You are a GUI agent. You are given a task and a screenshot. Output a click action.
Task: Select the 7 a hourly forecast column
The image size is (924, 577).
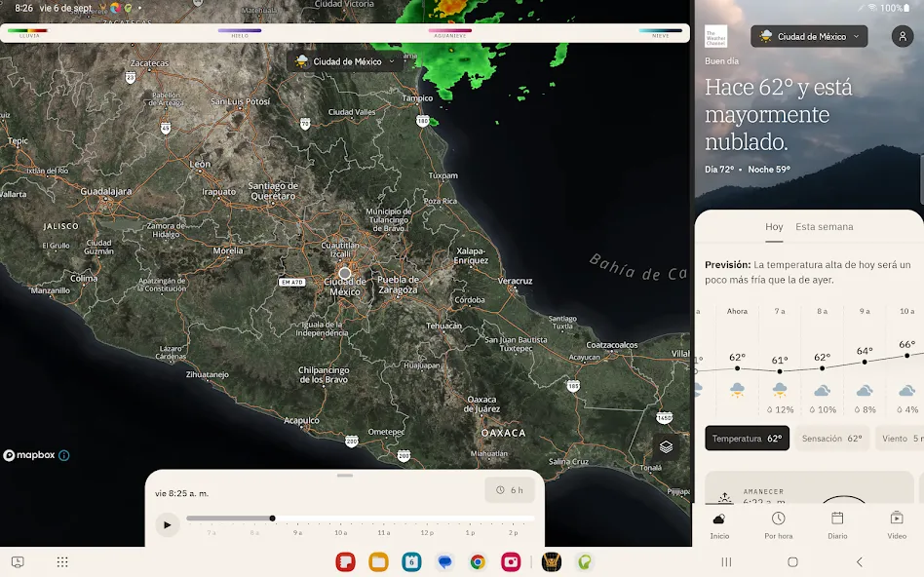[780, 360]
